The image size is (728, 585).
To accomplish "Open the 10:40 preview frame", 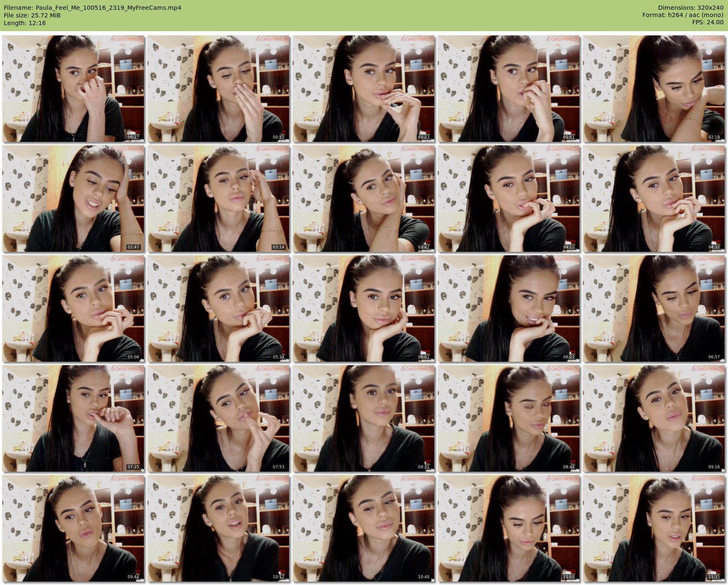I will coord(364,528).
